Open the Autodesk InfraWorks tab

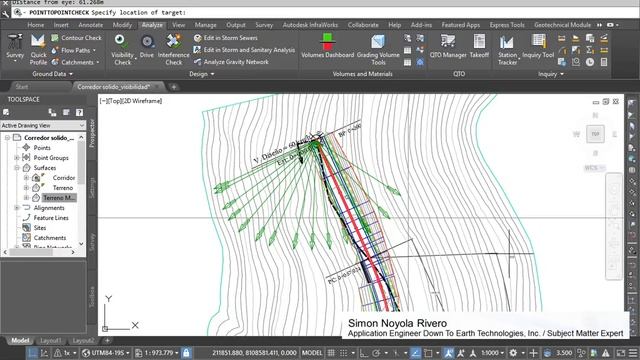tap(310, 25)
